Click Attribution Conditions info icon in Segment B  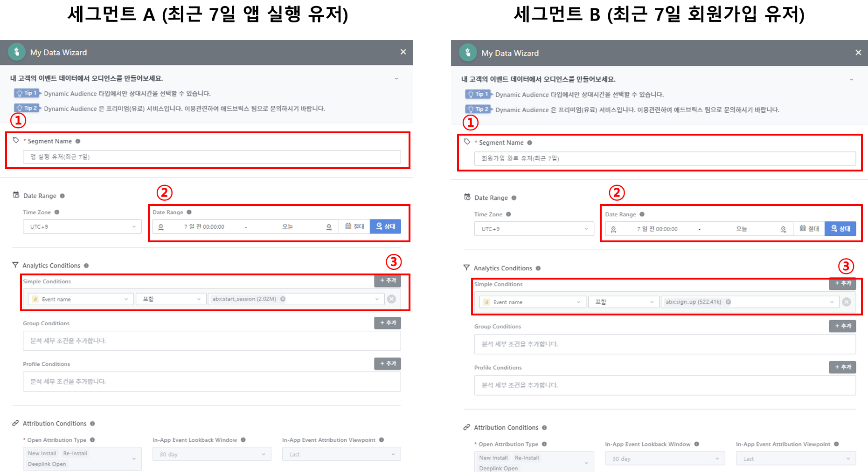pos(544,428)
